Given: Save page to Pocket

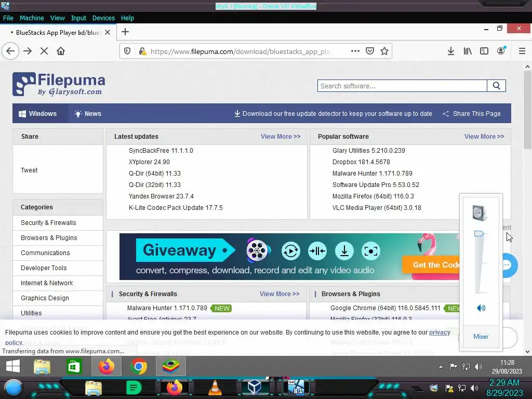Looking at the screenshot, I should [x=370, y=51].
